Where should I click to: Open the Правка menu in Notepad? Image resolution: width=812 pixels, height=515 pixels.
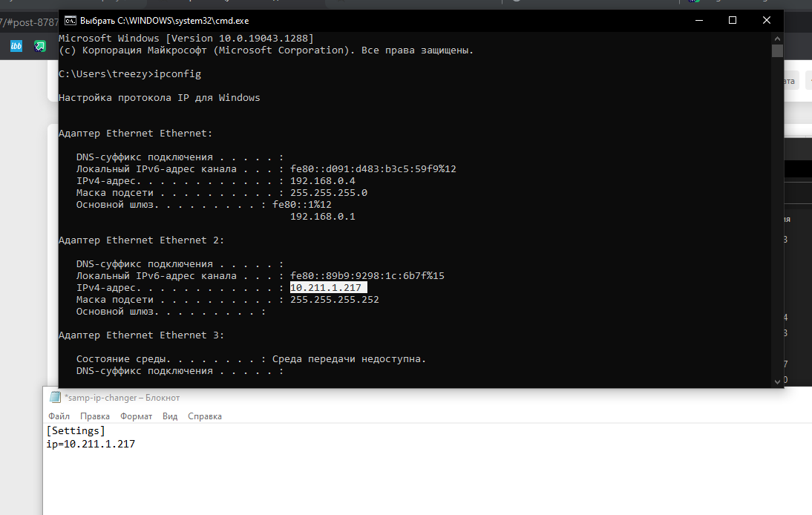click(95, 416)
